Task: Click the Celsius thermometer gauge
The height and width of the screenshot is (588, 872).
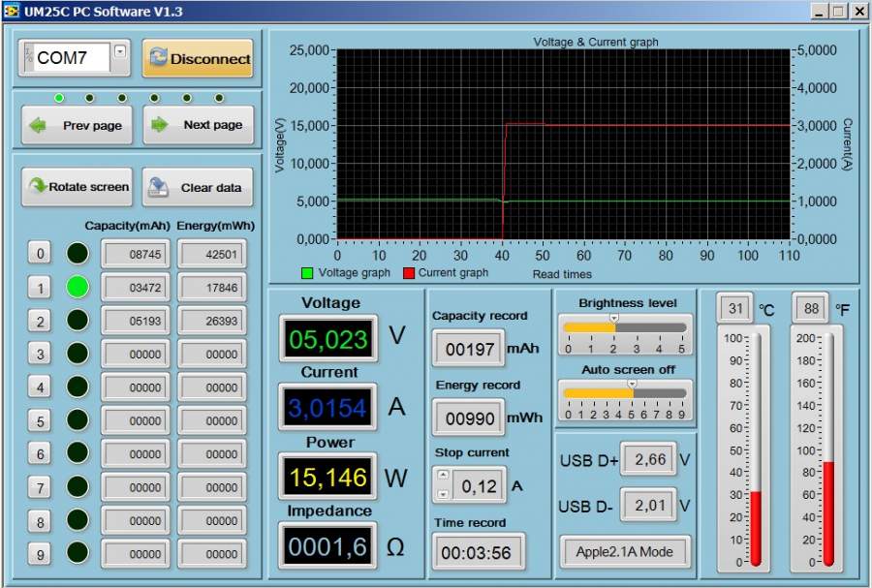Action: [x=756, y=449]
